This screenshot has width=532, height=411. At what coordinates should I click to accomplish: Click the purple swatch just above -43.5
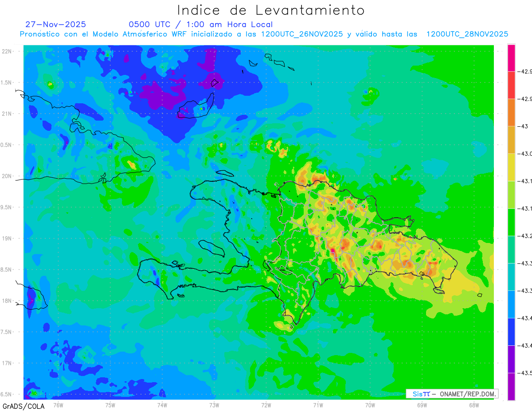511,359
